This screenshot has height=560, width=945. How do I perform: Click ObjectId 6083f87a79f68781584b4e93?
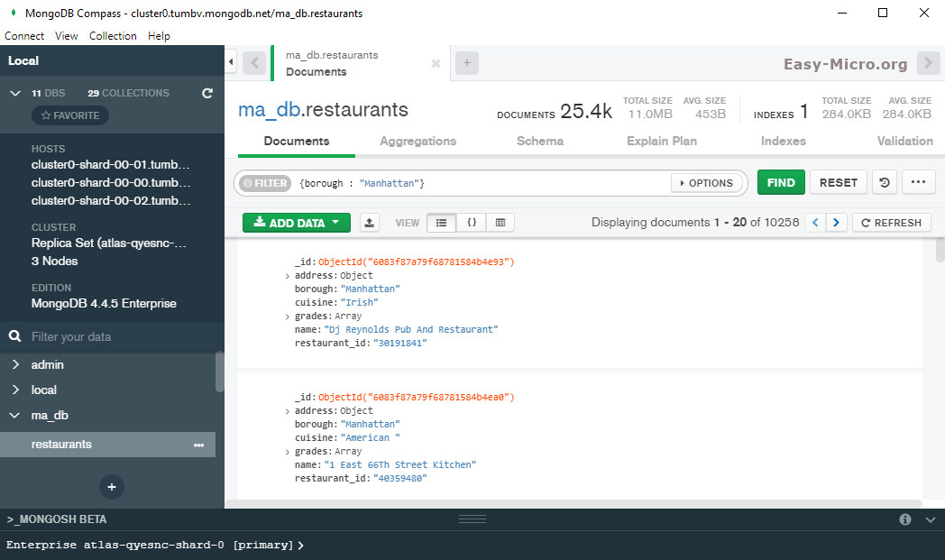pos(417,262)
